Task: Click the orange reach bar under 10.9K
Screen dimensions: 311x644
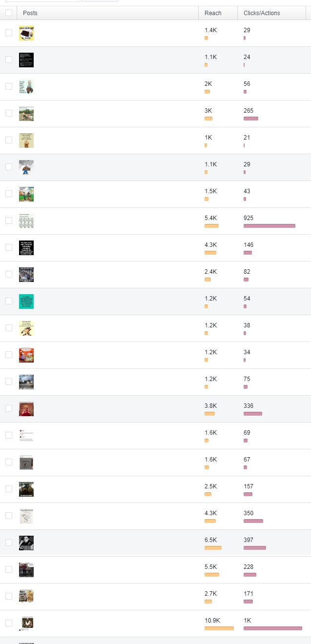Action: tap(219, 628)
